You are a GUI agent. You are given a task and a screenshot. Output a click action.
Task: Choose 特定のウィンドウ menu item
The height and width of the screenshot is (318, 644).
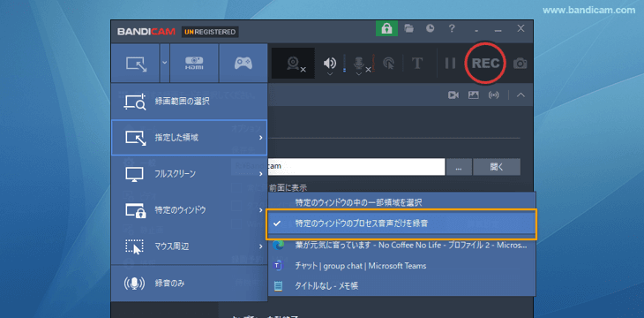(x=190, y=210)
